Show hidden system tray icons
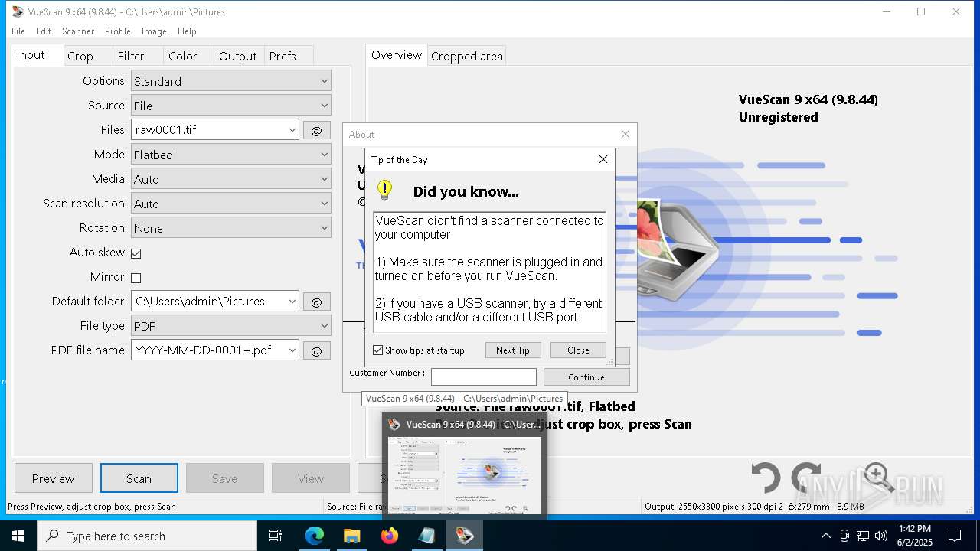 825,536
